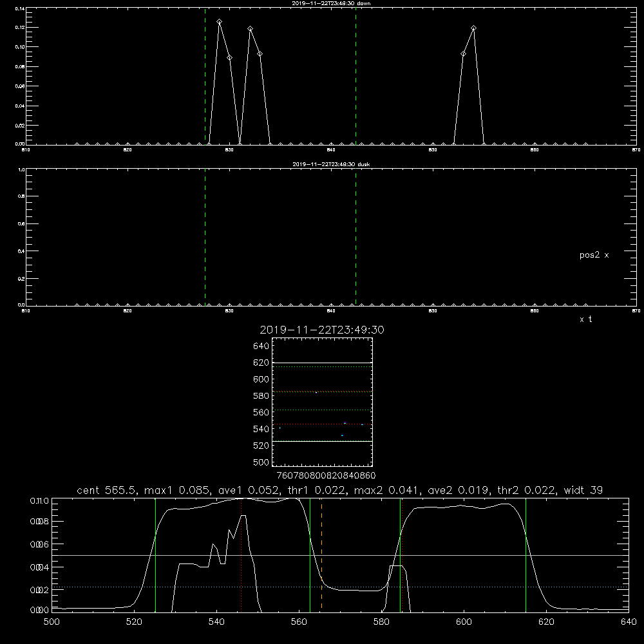Click the middle image title 2019-11-22T23:49:30
This screenshot has width=644, height=644.
tap(322, 330)
